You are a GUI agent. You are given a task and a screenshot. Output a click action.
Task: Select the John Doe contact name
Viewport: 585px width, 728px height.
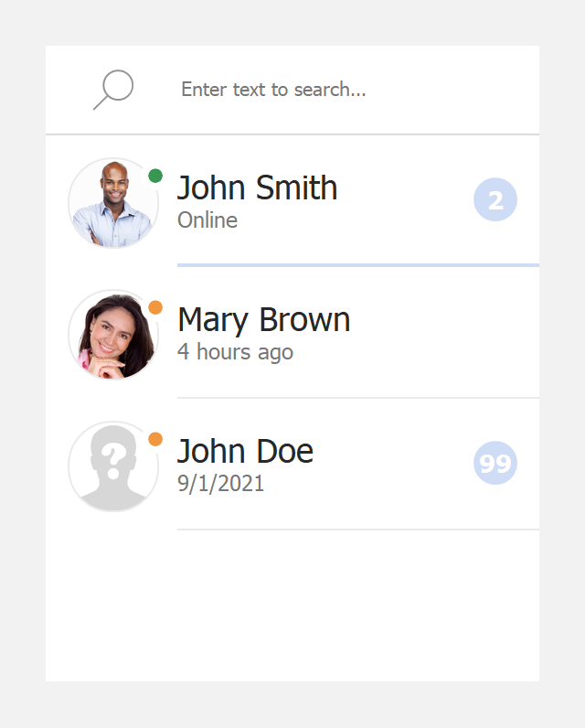[x=245, y=451]
